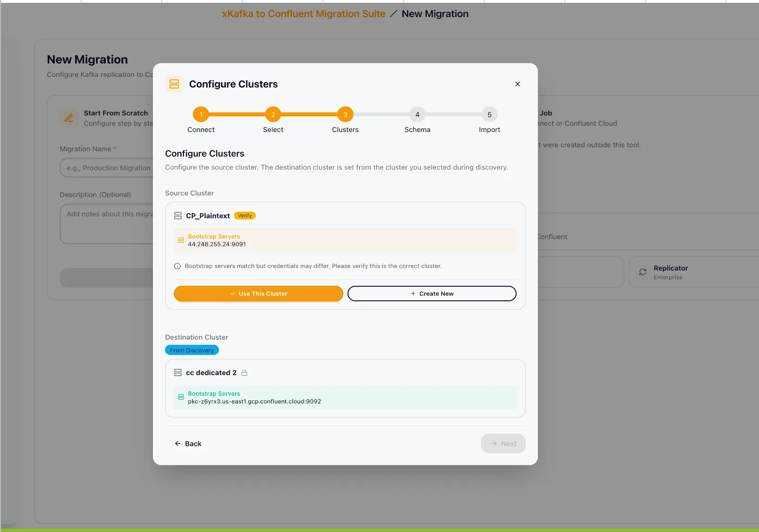
Task: Open the Schema step
Action: pos(417,114)
